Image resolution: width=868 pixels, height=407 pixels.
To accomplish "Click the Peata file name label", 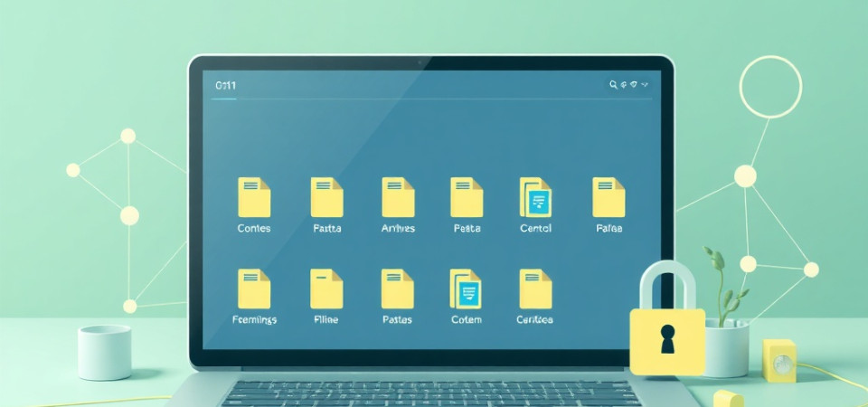I will point(466,229).
